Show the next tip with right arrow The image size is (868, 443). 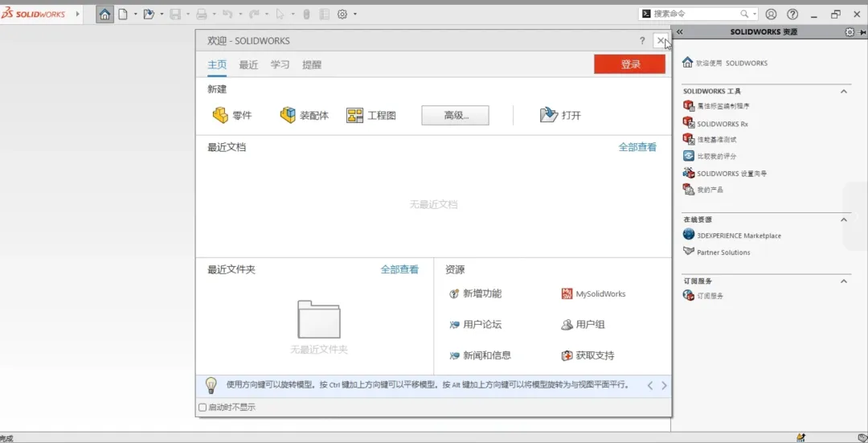tap(664, 385)
